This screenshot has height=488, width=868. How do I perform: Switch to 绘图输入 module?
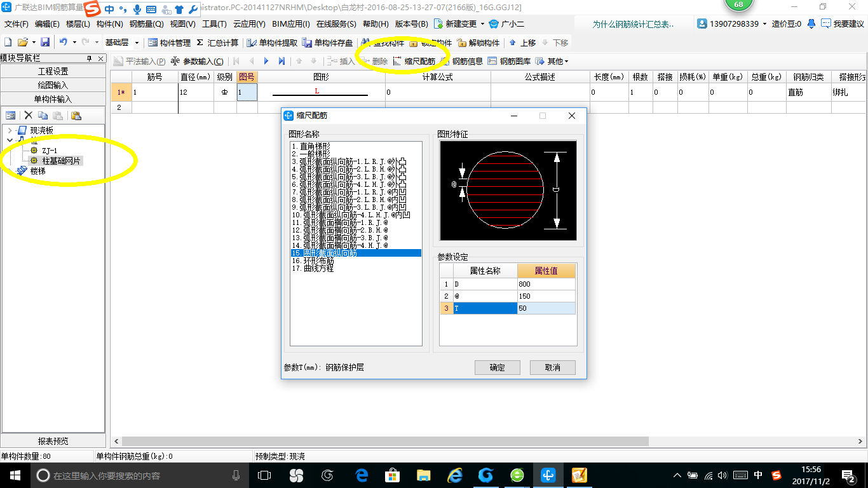click(53, 85)
